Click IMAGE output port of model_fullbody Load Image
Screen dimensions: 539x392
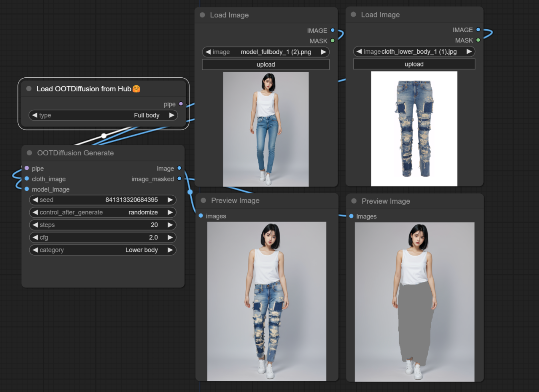333,30
